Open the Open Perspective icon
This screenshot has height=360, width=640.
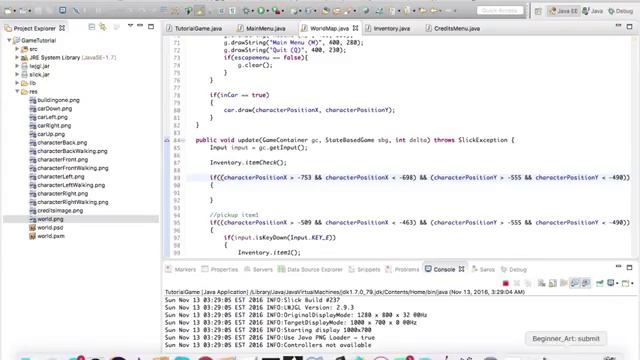[x=538, y=11]
